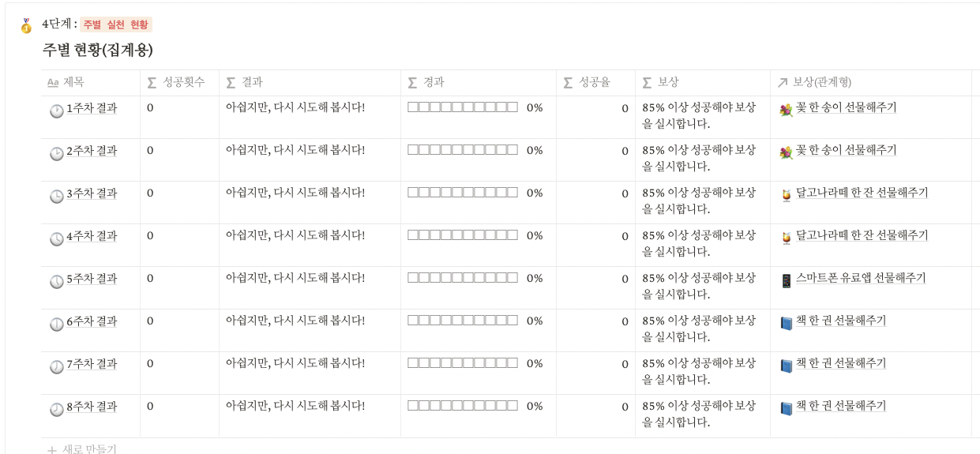The height and width of the screenshot is (454, 980).
Task: Click the 주별 실천 현황 red tag
Action: (x=115, y=25)
